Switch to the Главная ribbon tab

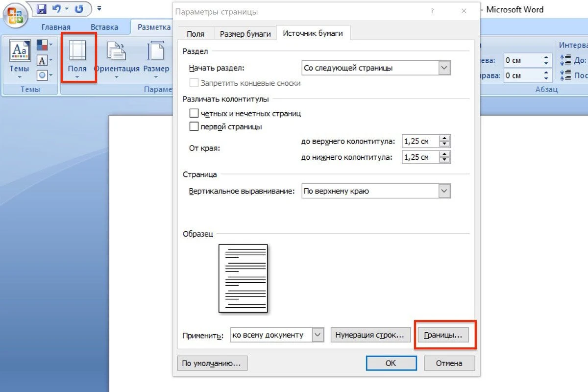click(56, 27)
